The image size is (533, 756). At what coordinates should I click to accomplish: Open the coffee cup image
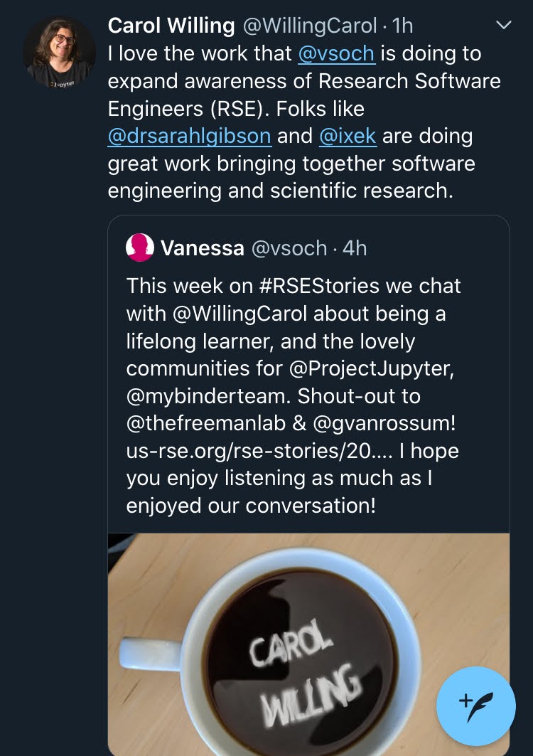click(x=308, y=644)
